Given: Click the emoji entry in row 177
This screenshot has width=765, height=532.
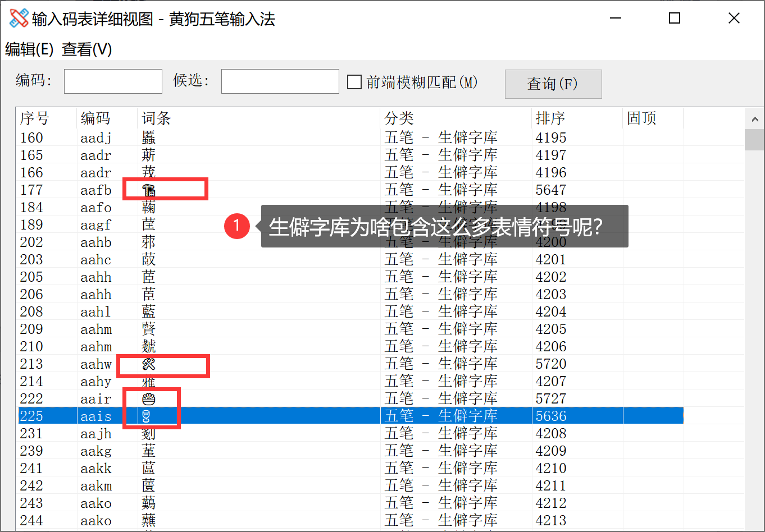Looking at the screenshot, I should click(x=148, y=190).
